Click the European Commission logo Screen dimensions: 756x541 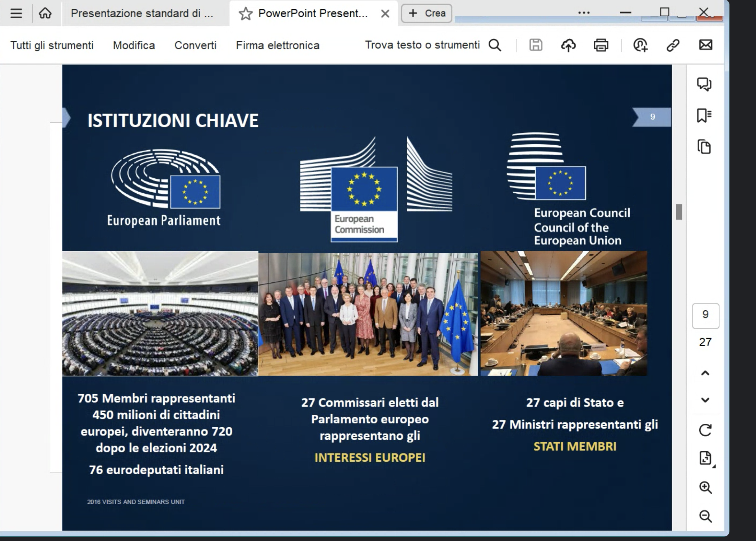pyautogui.click(x=376, y=189)
